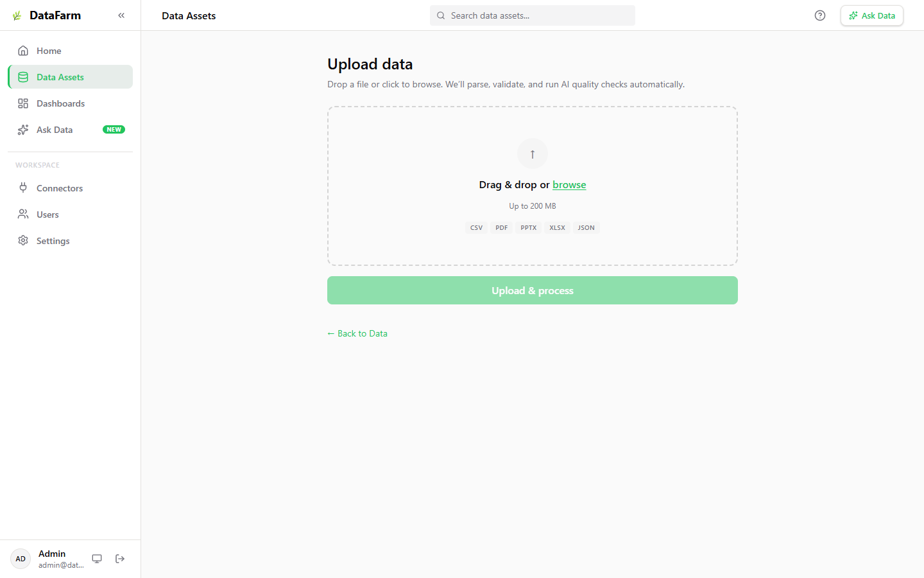Screen dimensions: 924x578
Task: Open the Dashboards section
Action: tap(59, 103)
